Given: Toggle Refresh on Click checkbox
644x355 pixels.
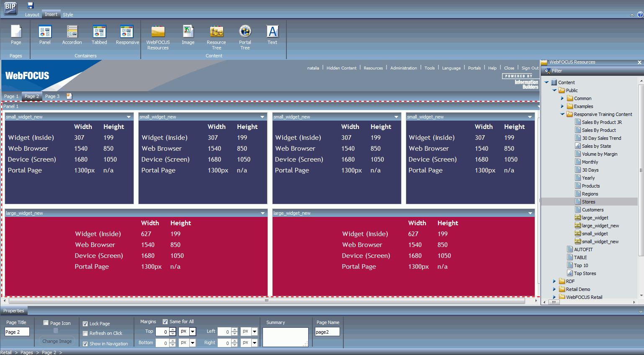Looking at the screenshot, I should tap(85, 333).
